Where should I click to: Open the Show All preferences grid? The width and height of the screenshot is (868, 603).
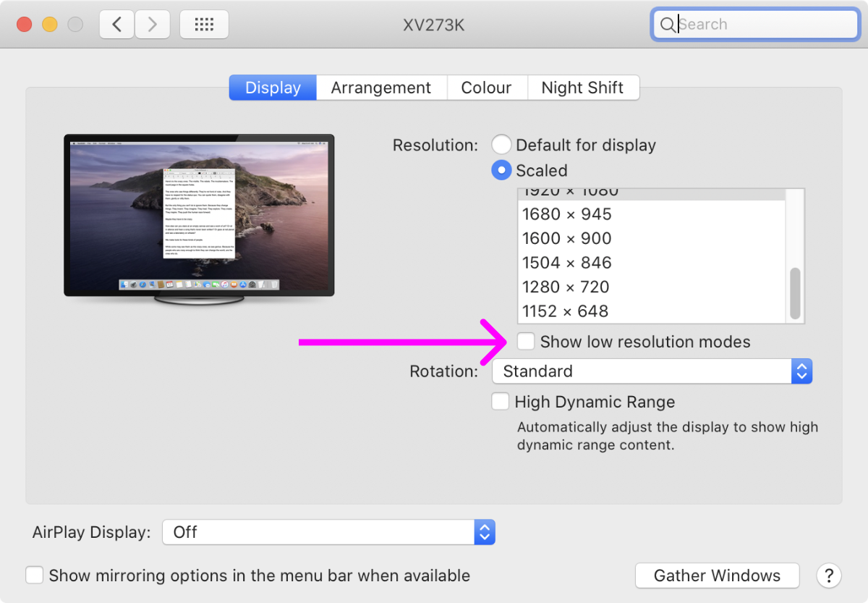(x=204, y=25)
